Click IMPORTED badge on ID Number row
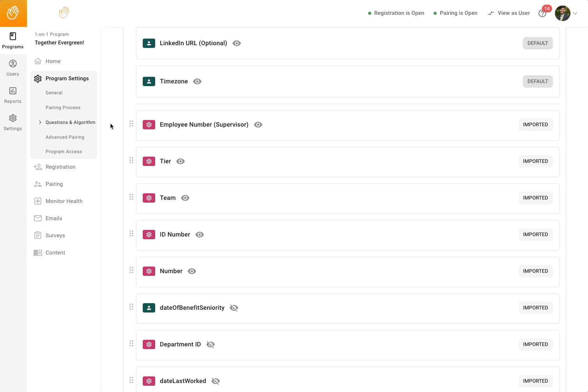This screenshot has height=392, width=588. [535, 235]
